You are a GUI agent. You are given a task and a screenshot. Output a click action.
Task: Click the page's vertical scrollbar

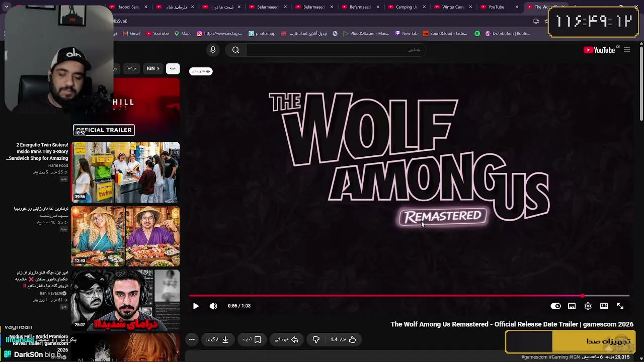click(x=641, y=83)
